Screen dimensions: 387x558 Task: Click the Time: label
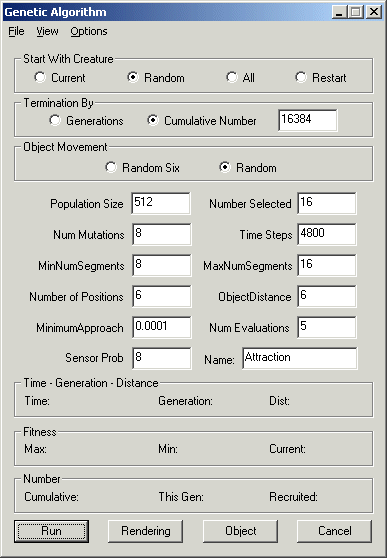(x=37, y=401)
